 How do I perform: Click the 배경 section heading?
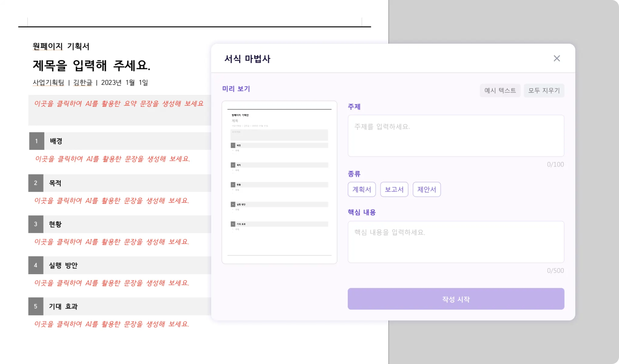click(56, 141)
